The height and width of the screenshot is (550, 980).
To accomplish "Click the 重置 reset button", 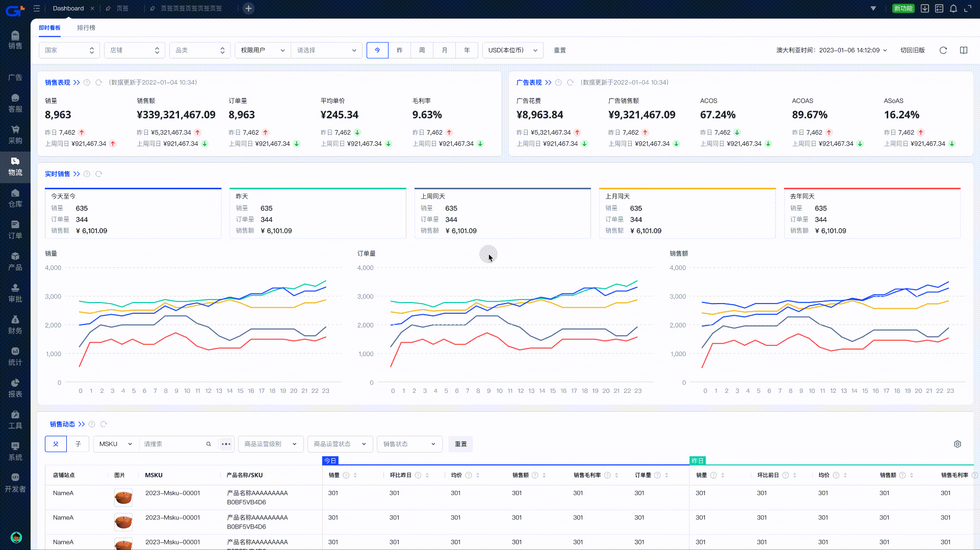I will 559,50.
